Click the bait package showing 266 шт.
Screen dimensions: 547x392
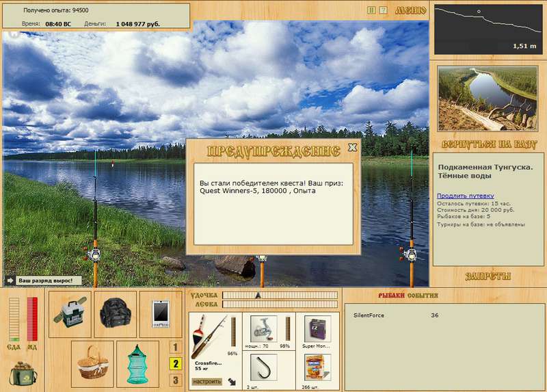(317, 367)
